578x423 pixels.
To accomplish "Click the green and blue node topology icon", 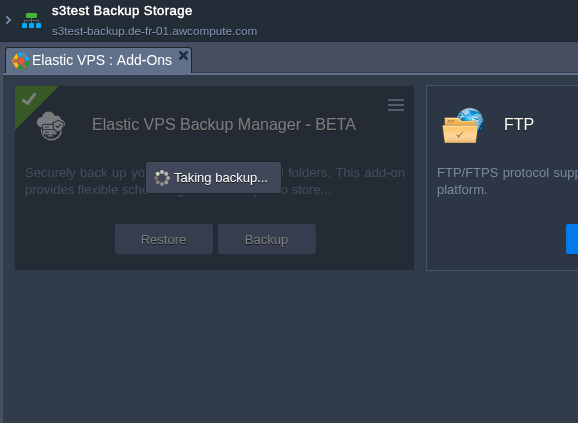I will point(31,21).
